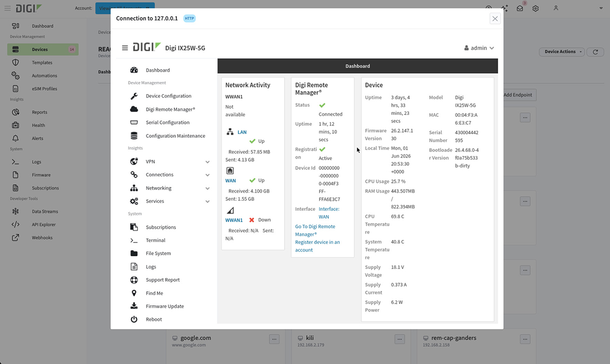This screenshot has width=610, height=364.
Task: Open the WAN interface link in Network Activity
Action: (x=230, y=180)
